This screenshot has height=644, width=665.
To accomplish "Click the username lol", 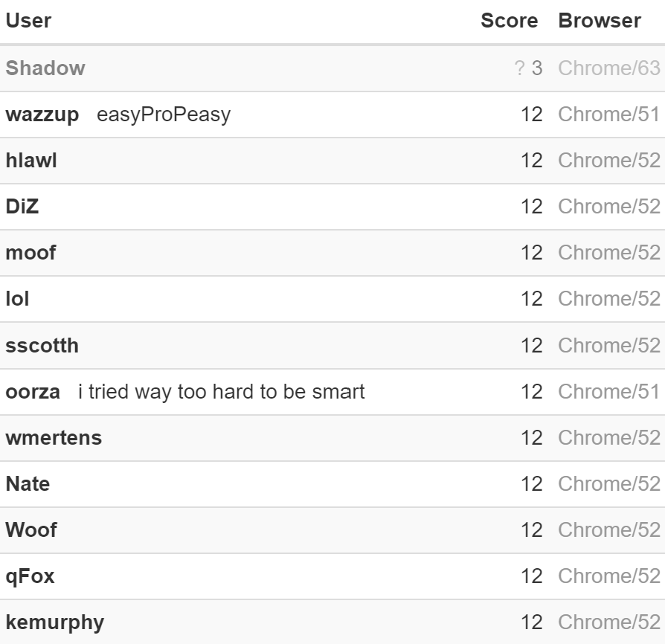I will (17, 299).
